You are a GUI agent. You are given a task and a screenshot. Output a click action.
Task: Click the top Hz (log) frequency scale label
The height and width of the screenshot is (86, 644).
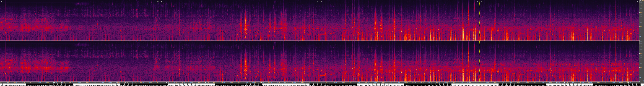click(641, 1)
